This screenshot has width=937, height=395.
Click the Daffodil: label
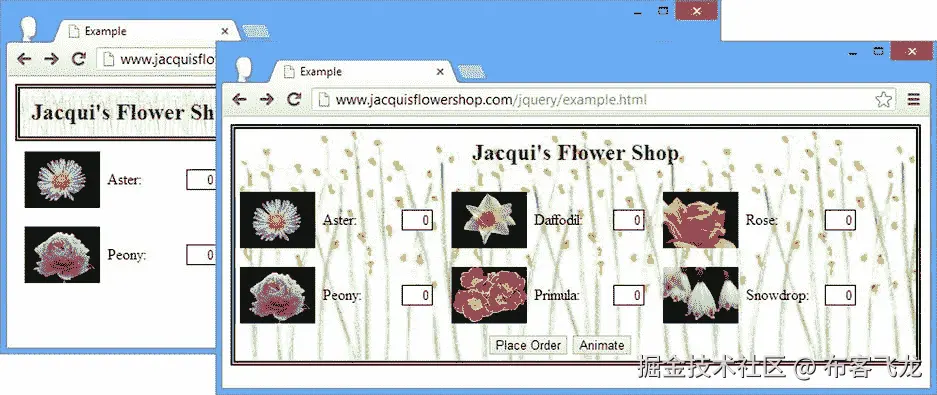[558, 220]
